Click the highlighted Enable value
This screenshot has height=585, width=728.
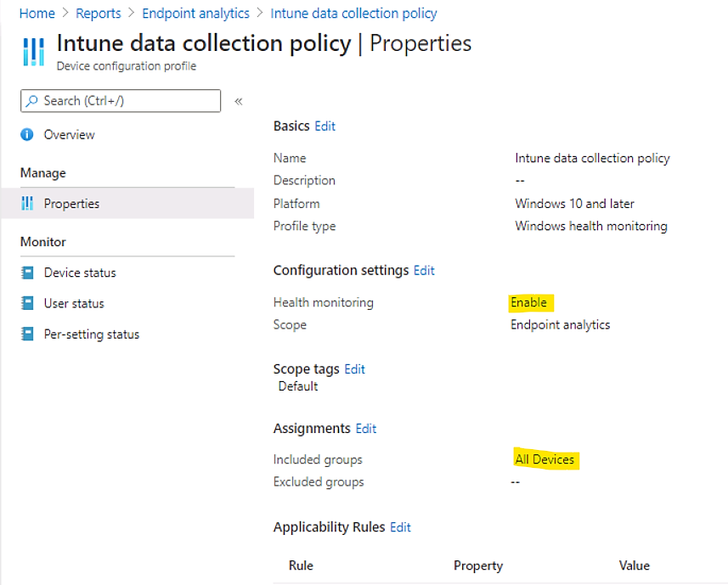529,302
